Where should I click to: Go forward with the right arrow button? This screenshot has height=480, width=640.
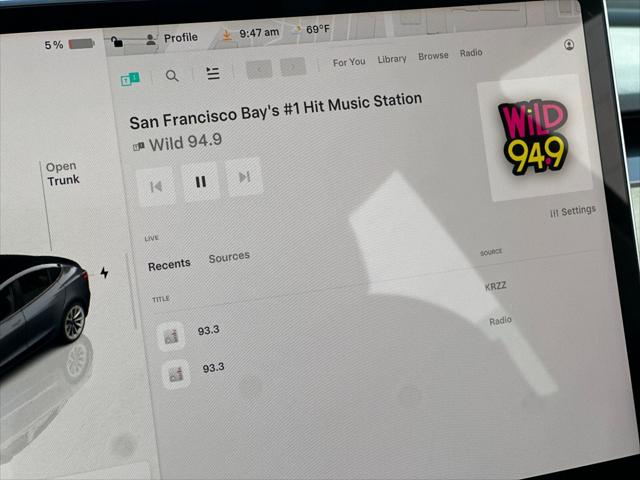tap(293, 67)
